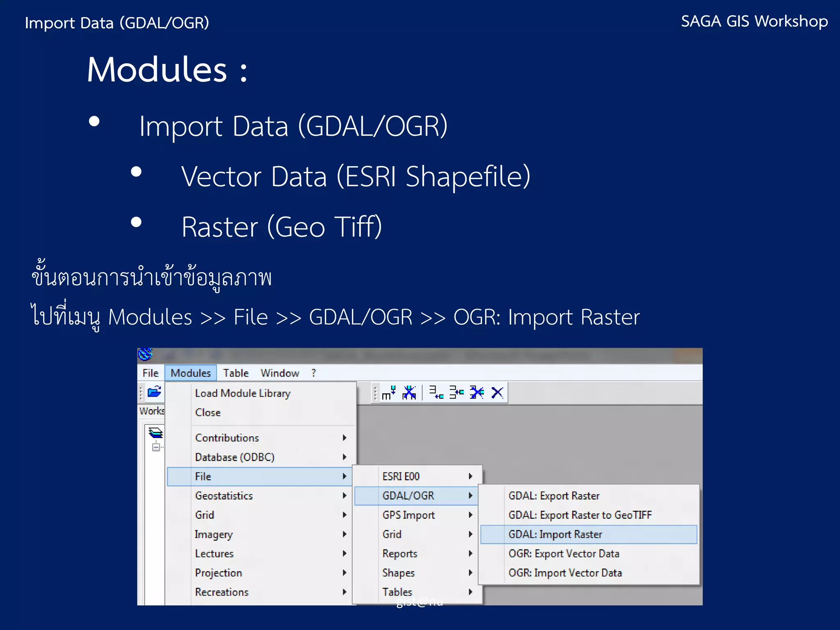Expand the Geostatistics submenu
This screenshot has height=630, width=840.
[260, 495]
